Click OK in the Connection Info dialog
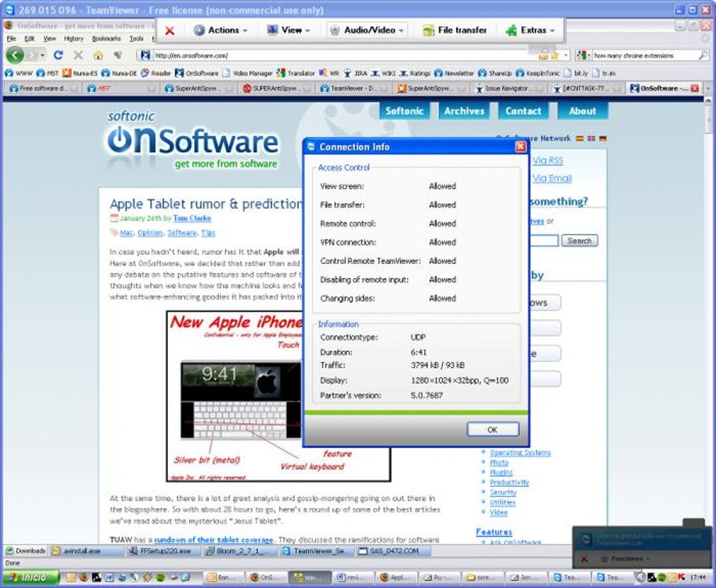 click(492, 429)
